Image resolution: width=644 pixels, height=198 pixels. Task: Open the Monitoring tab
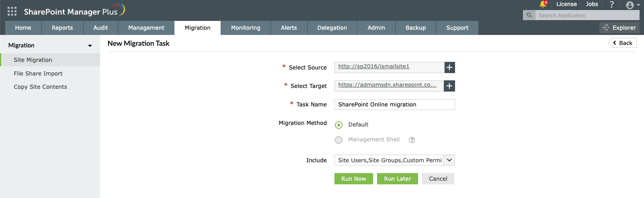(246, 28)
